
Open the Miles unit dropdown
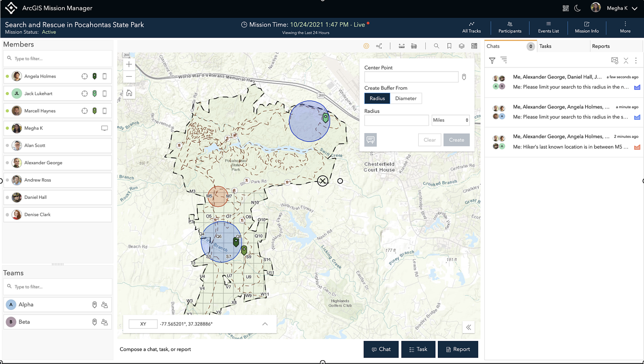(450, 120)
